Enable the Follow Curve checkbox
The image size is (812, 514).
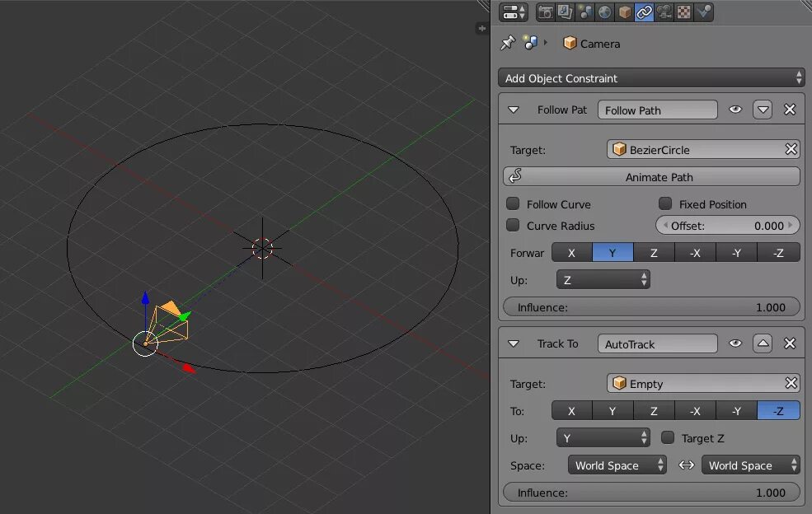coord(513,203)
